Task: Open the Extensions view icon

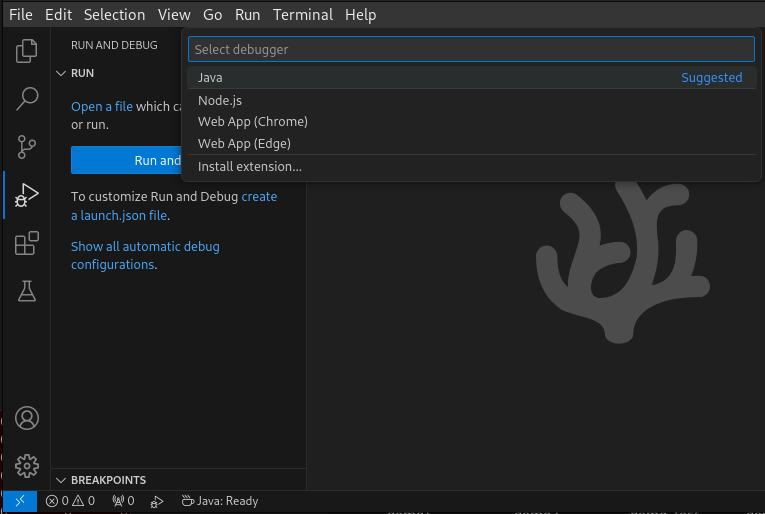Action: [x=26, y=243]
